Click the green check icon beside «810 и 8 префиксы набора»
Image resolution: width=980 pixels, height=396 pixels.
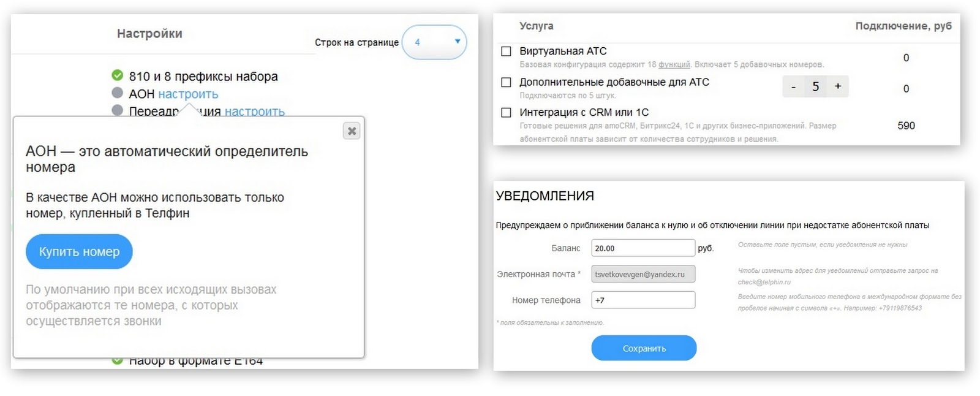[116, 77]
